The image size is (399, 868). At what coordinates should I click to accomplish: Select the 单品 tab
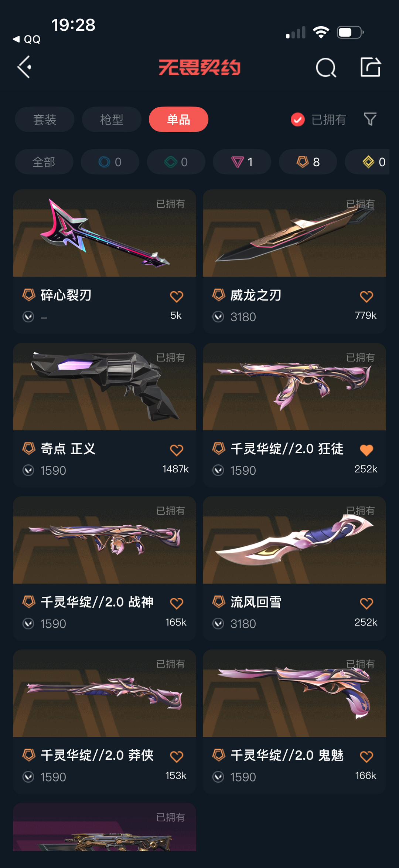pos(178,119)
